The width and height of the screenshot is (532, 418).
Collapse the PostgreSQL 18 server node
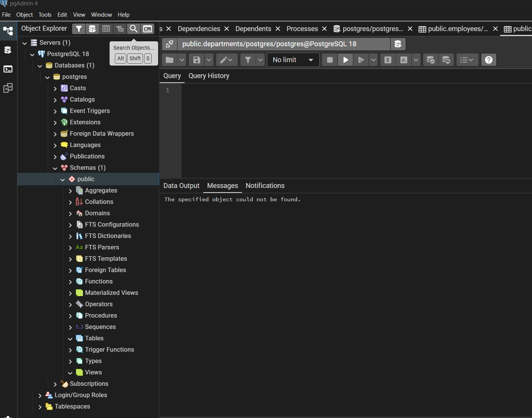(32, 55)
